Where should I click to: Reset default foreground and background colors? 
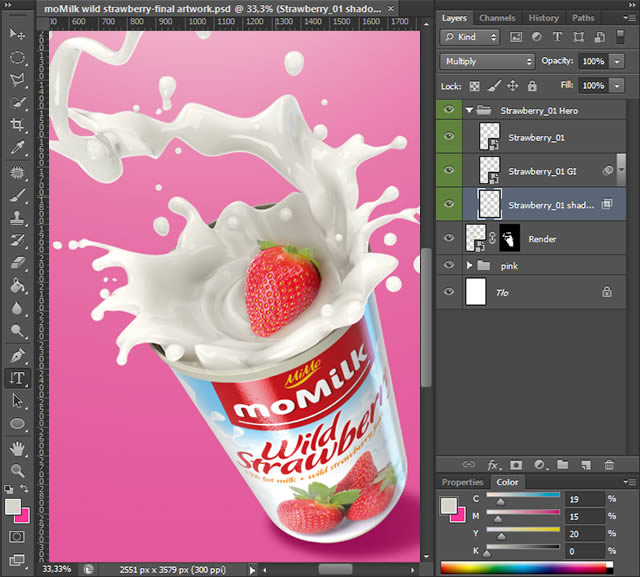9,489
